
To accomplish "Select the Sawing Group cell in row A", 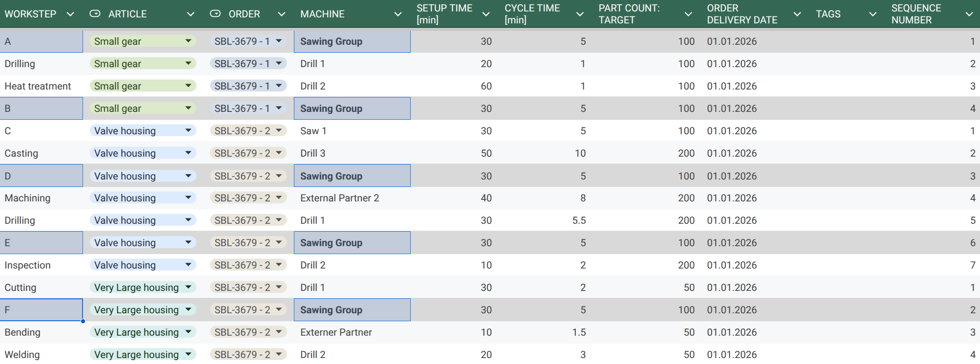I will click(352, 42).
